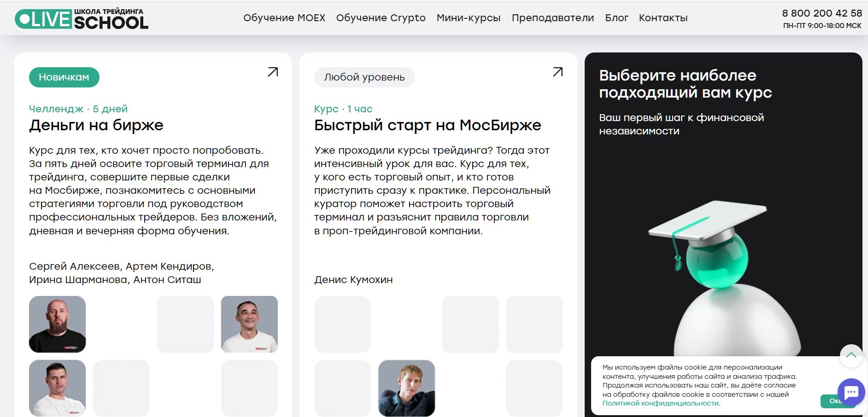The width and height of the screenshot is (868, 417).
Task: Click the Денис Кумохин name text
Action: click(x=353, y=280)
